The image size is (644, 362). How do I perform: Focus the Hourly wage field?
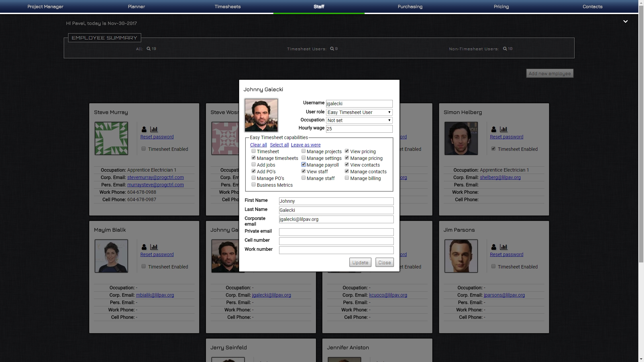click(x=359, y=129)
